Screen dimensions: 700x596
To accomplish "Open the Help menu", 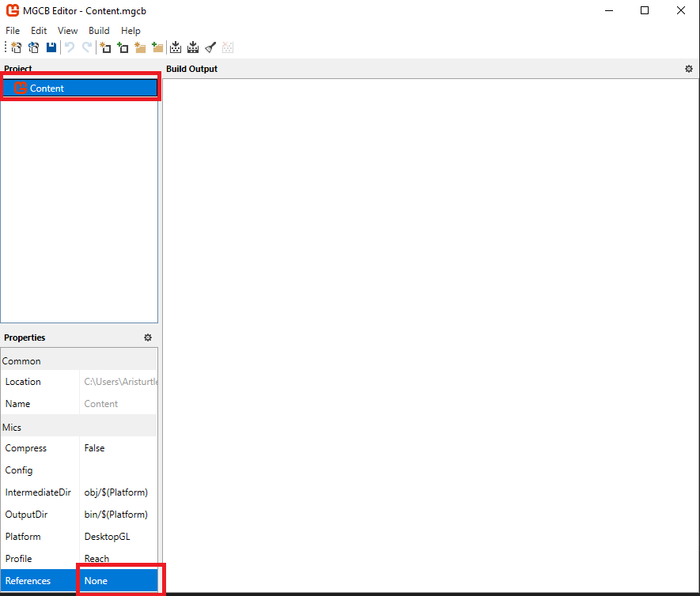I will coord(131,31).
